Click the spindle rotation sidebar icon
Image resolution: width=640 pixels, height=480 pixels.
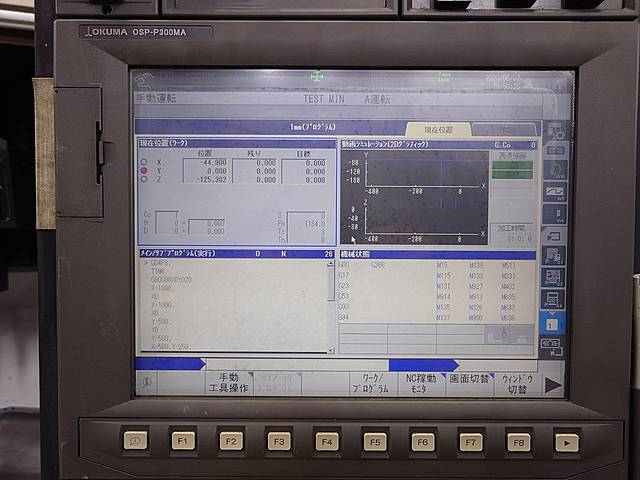pyautogui.click(x=555, y=170)
